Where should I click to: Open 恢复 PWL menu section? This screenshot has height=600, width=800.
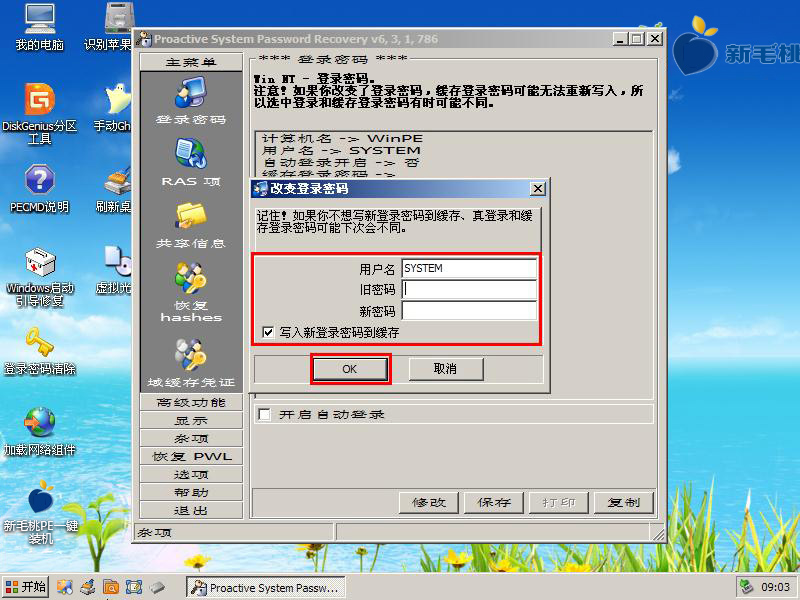[191, 456]
